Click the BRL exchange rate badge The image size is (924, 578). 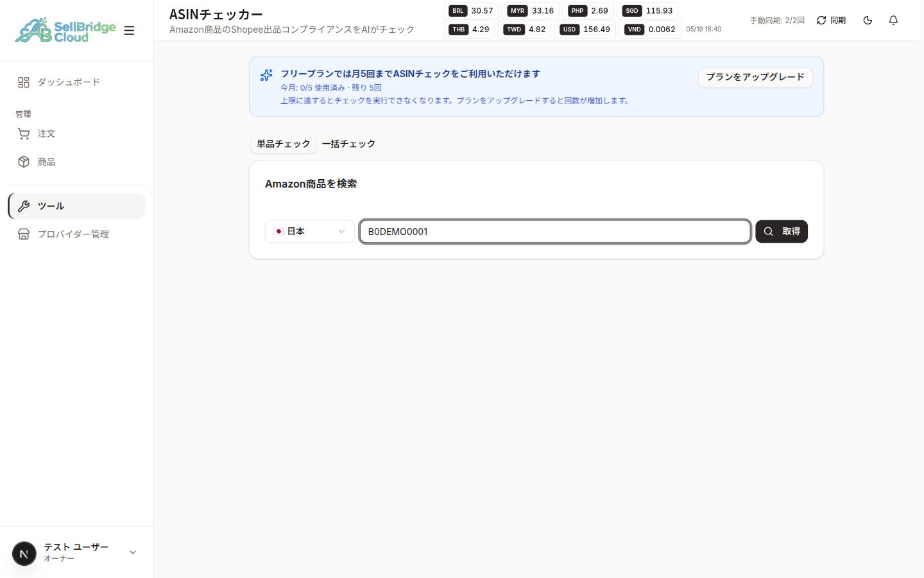pos(471,11)
